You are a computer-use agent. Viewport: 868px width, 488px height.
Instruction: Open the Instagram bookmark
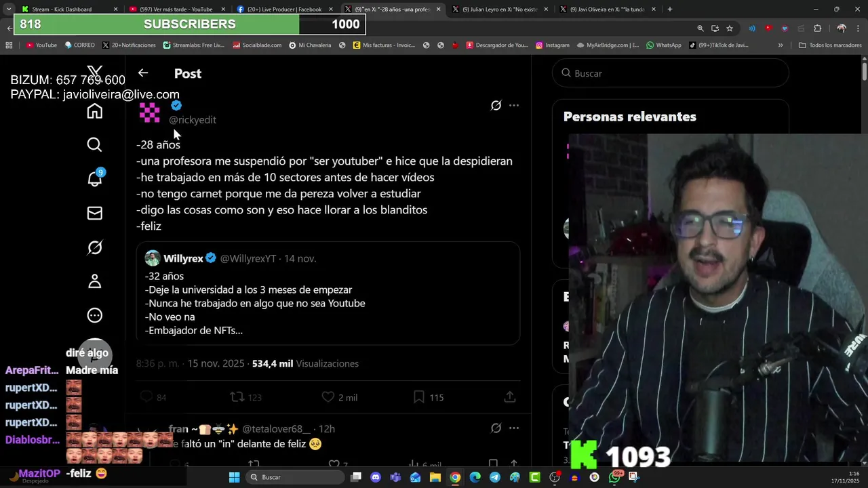click(552, 45)
